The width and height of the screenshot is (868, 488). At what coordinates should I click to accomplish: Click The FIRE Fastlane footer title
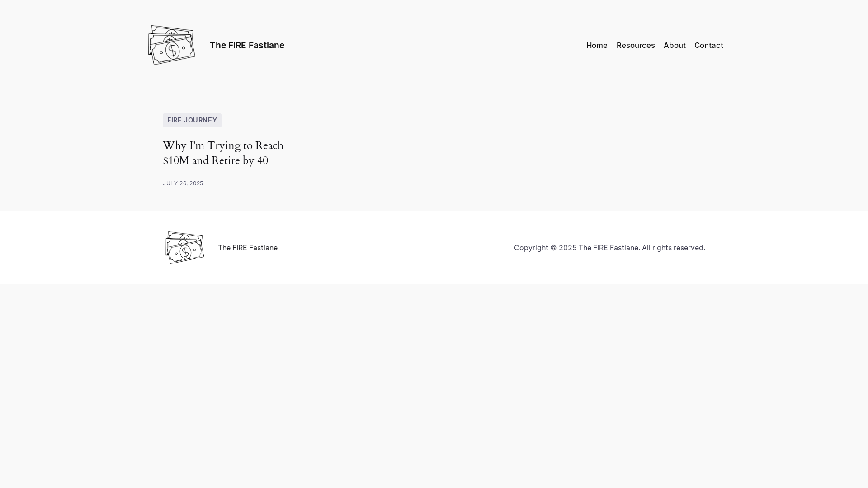pyautogui.click(x=248, y=248)
